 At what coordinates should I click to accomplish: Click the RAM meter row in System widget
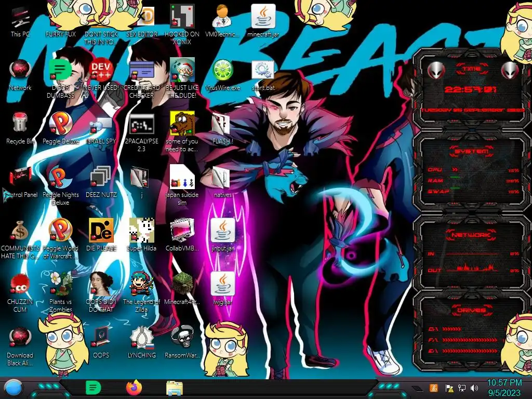click(x=473, y=180)
